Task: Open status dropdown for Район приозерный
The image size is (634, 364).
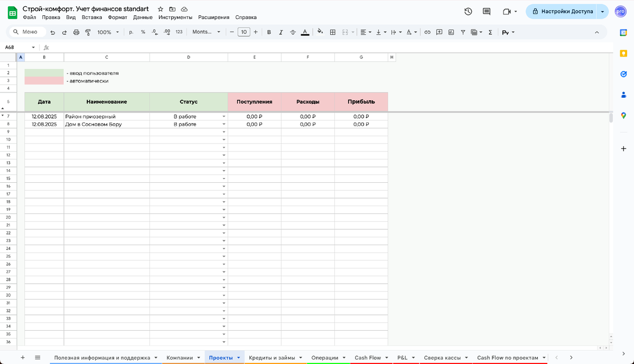Action: [224, 117]
